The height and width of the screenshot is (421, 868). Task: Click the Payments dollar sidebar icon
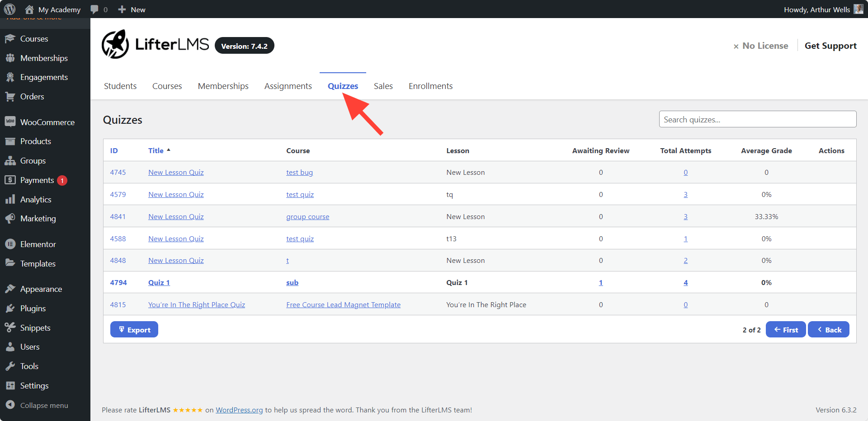(10, 180)
